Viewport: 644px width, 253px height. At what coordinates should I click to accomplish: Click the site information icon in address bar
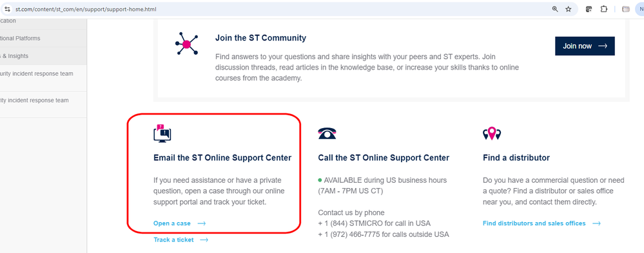7,9
